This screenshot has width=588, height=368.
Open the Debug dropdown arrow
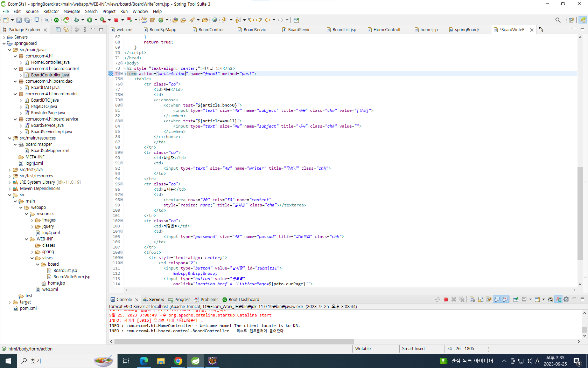point(83,20)
